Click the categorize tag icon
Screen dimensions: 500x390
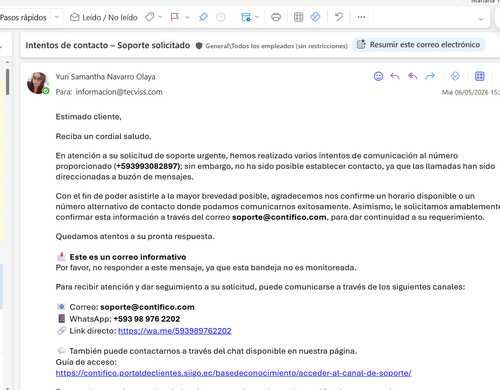[150, 17]
